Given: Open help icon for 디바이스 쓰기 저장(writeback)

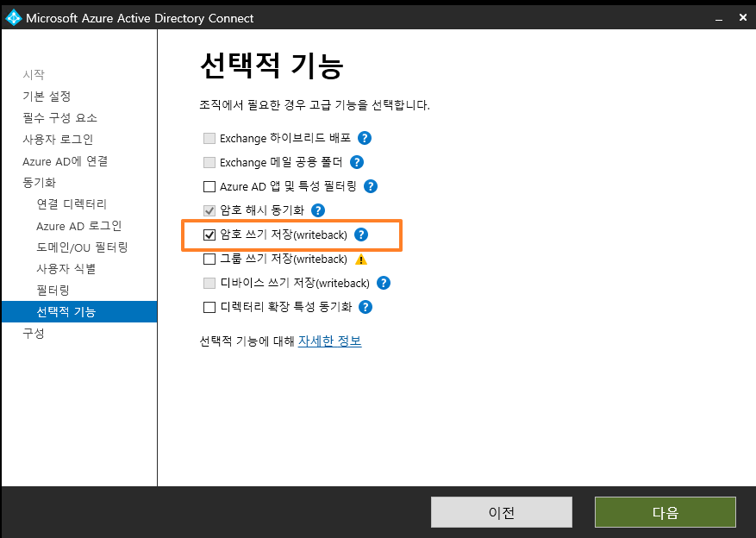Looking at the screenshot, I should [x=384, y=283].
